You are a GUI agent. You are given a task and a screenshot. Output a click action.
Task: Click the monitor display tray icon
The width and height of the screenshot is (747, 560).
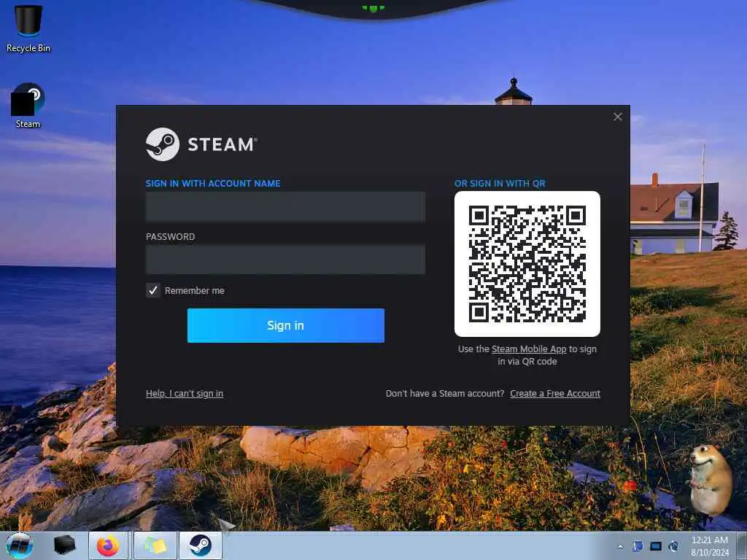(x=656, y=546)
